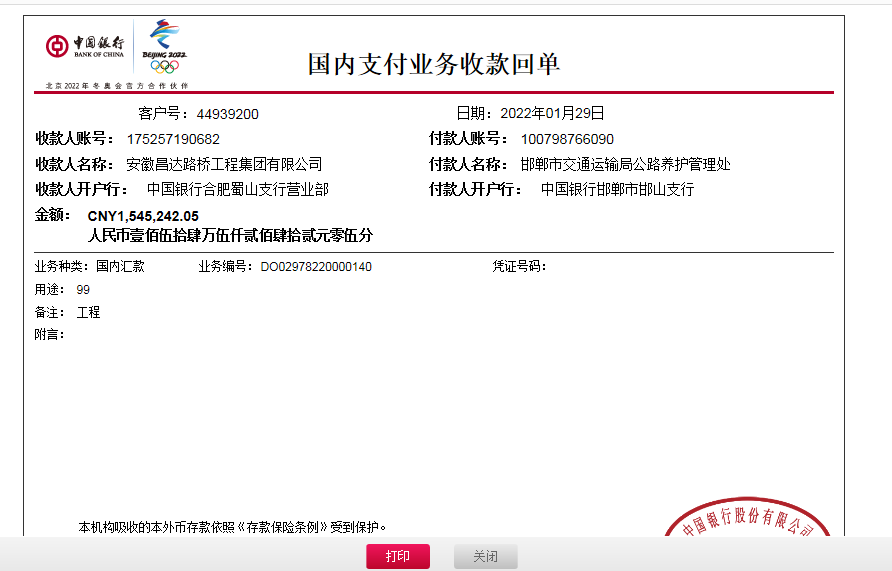Click the red 打印 print button
The image size is (892, 571).
pyautogui.click(x=397, y=557)
